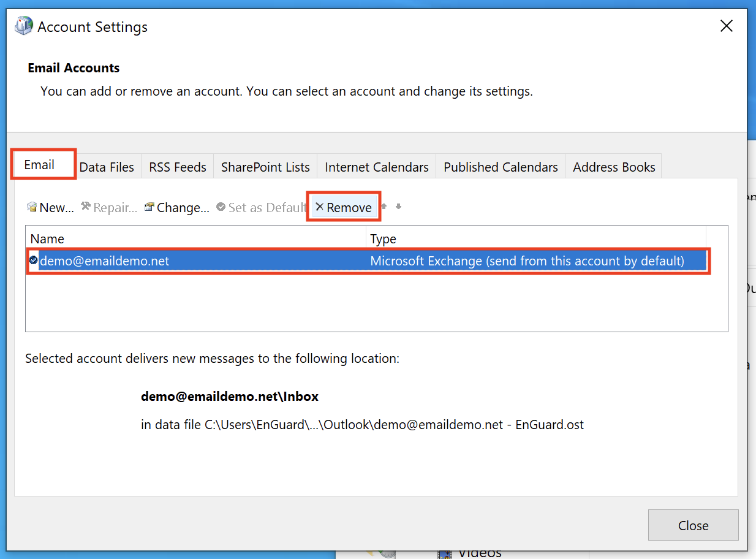Click the New account envelope icon
756x559 pixels.
point(32,207)
